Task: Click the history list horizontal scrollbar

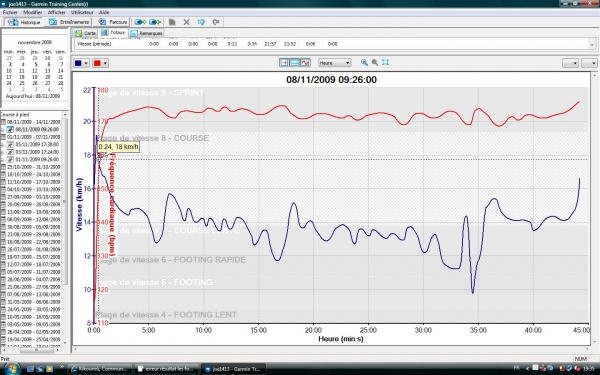Action: [36, 350]
